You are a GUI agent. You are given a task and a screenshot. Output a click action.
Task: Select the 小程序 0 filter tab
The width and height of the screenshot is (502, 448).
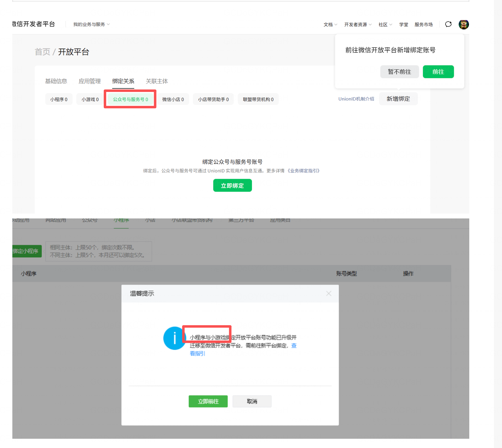click(x=59, y=99)
